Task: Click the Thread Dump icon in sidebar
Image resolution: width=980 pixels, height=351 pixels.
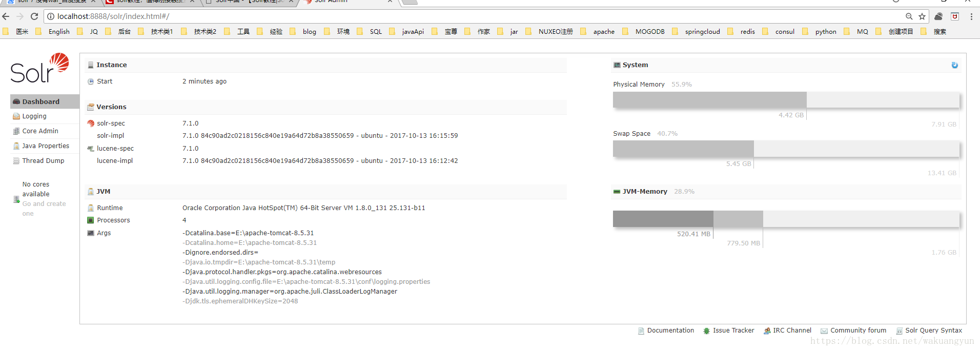Action: pos(16,161)
